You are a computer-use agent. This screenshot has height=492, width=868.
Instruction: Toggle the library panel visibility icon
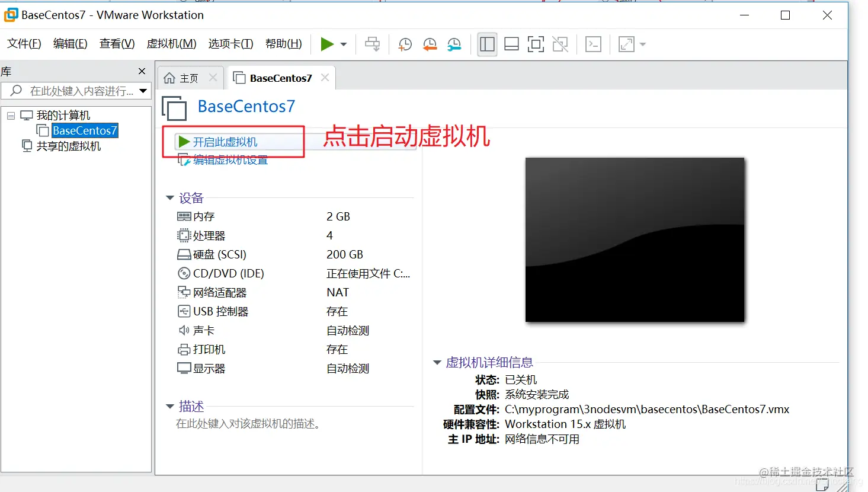[486, 44]
